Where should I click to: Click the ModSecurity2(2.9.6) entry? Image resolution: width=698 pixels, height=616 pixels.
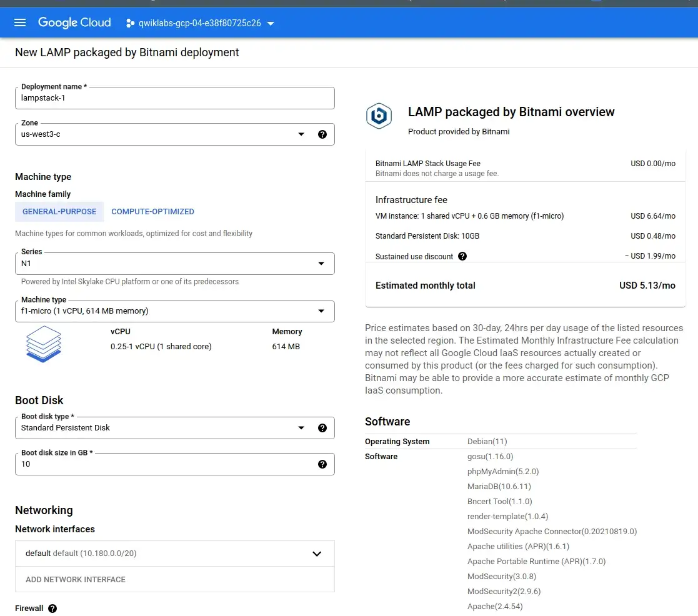click(504, 592)
